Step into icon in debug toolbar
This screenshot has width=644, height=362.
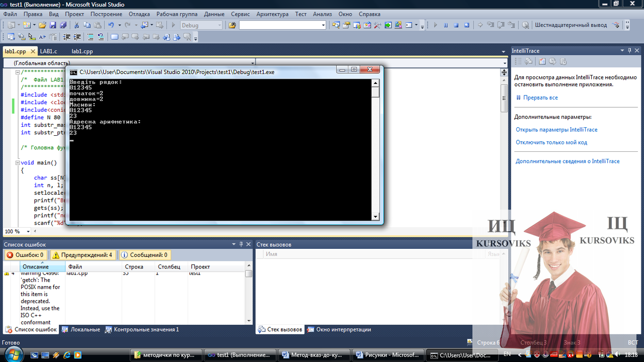[491, 25]
